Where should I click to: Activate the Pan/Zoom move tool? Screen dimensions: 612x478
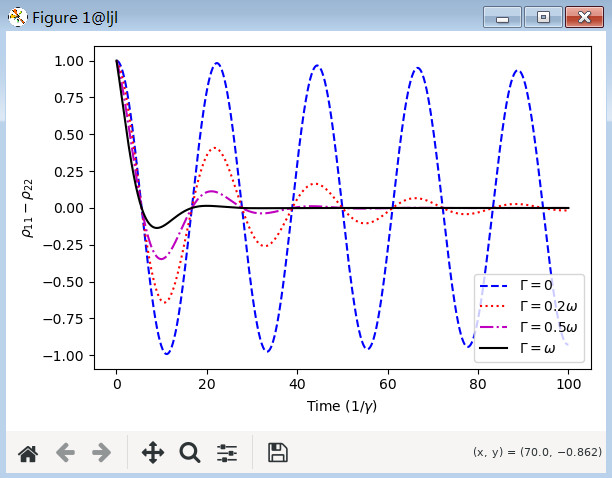click(x=153, y=453)
